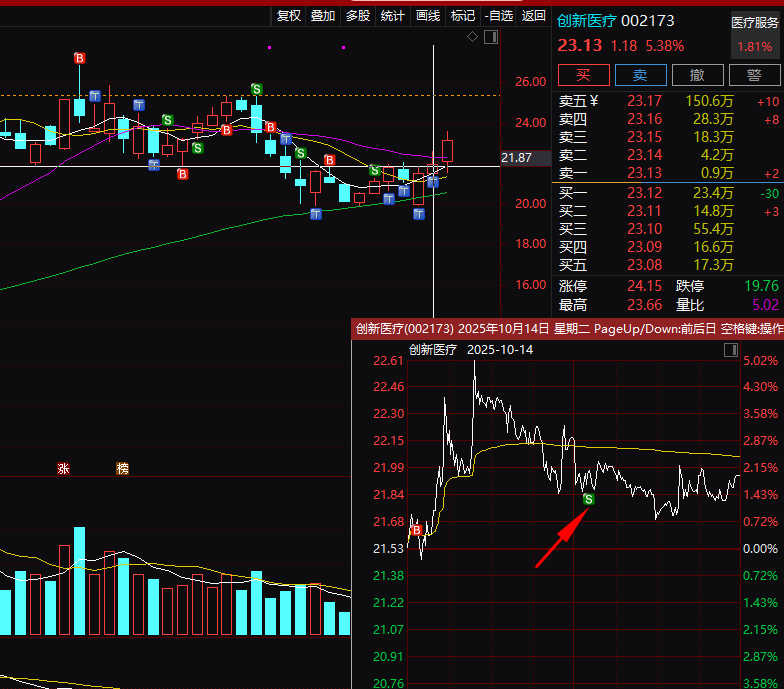Click the 最高 value 23.66
The image size is (784, 689).
pos(644,305)
